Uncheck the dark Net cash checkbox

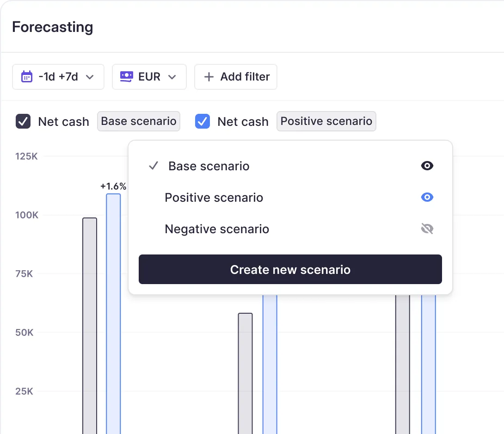tap(23, 121)
